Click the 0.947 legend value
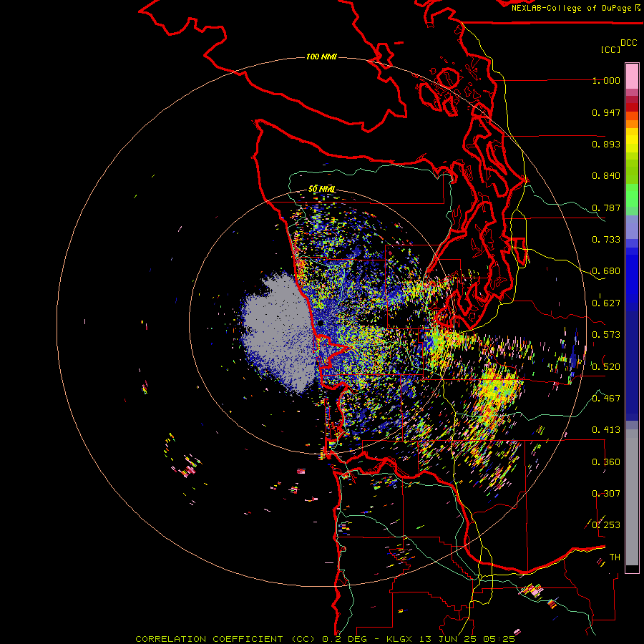The image size is (644, 644). coord(606,112)
